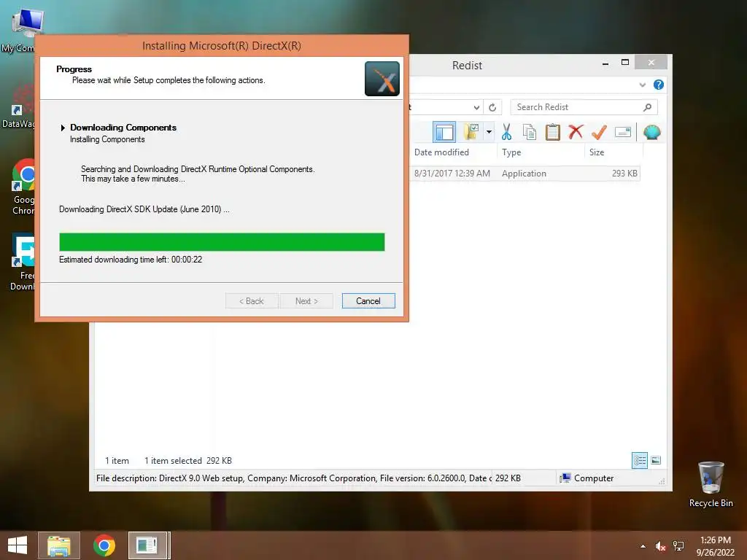Click the Copy icon in Redist toolbar
The image size is (747, 560).
pyautogui.click(x=530, y=132)
